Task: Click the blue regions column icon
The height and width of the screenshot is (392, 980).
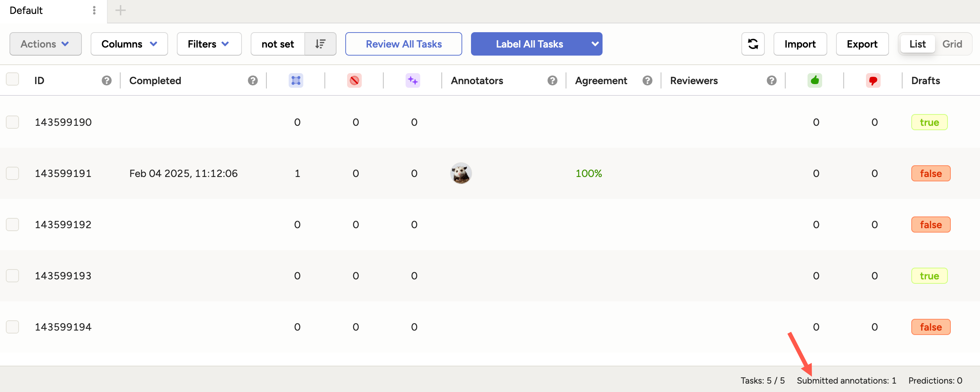Action: point(296,80)
